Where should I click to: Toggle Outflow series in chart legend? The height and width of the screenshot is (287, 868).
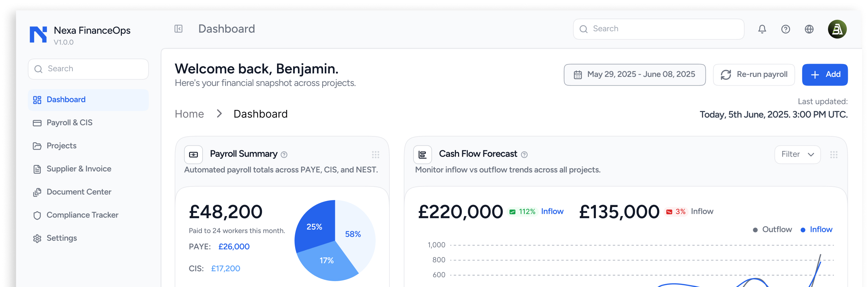pos(772,230)
